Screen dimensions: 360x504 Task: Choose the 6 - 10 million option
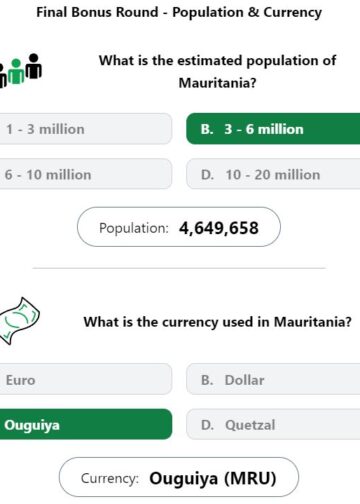click(86, 174)
